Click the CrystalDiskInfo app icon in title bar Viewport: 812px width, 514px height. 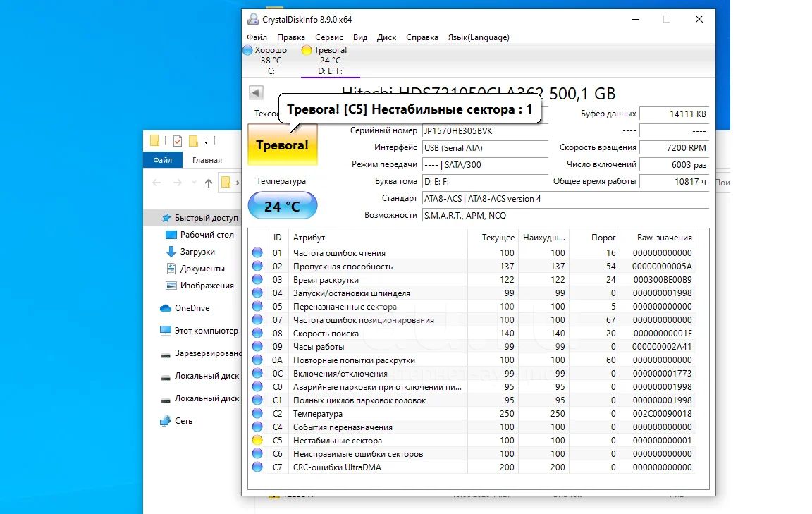point(253,19)
